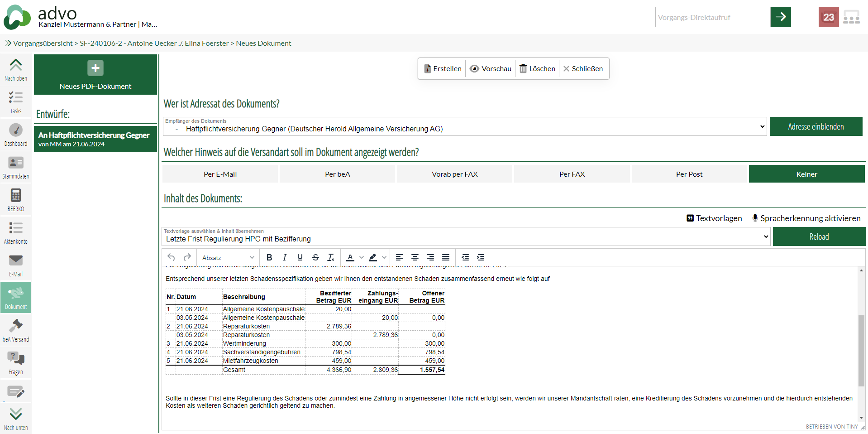
Task: Select the 'Per beA' dispatch option
Action: click(337, 174)
